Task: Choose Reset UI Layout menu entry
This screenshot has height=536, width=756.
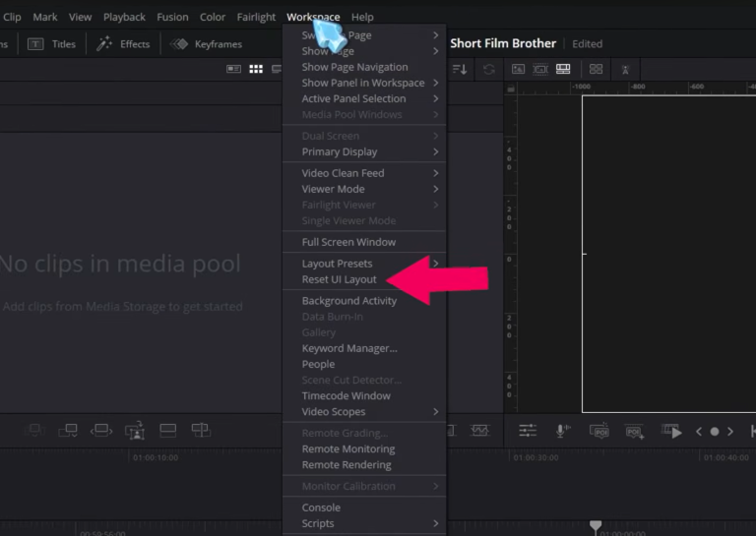Action: [364, 279]
